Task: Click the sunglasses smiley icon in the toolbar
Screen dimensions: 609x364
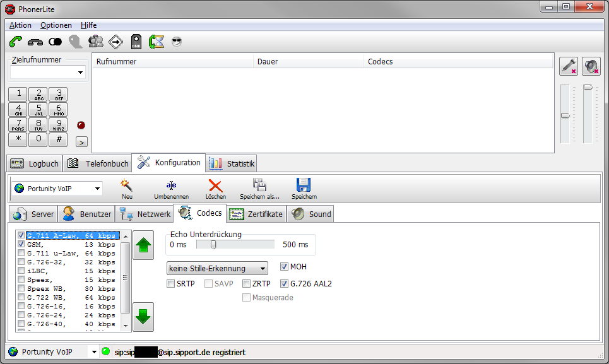Action: pos(176,42)
